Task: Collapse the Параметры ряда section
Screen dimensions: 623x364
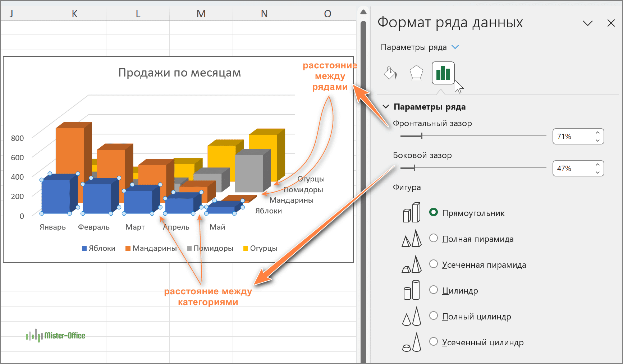Action: [x=386, y=107]
